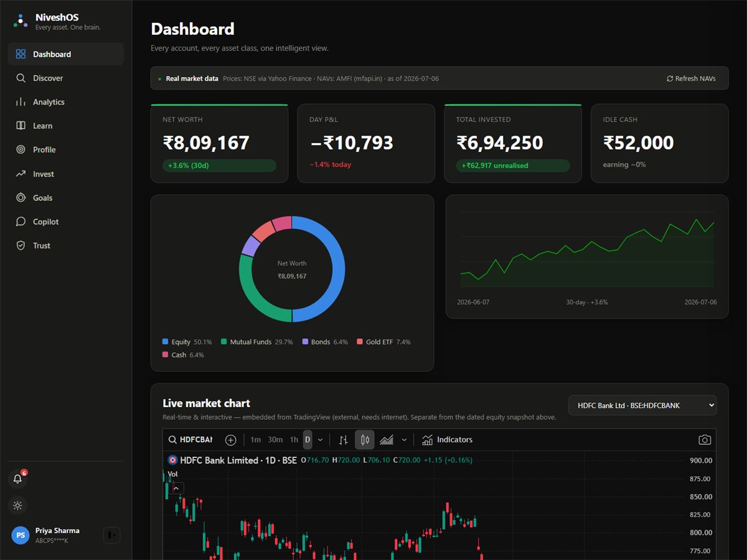
Task: Click the Gold ETF legend swatch
Action: point(360,342)
